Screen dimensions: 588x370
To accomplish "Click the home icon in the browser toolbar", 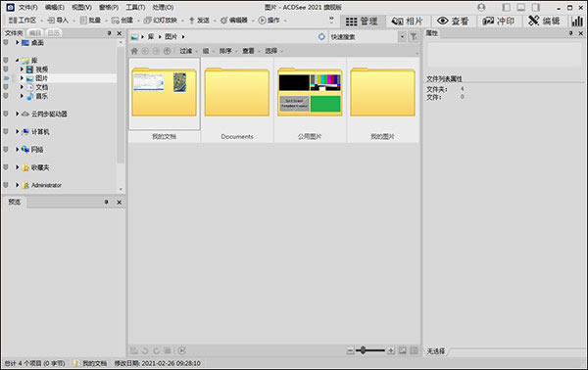I will pyautogui.click(x=134, y=51).
